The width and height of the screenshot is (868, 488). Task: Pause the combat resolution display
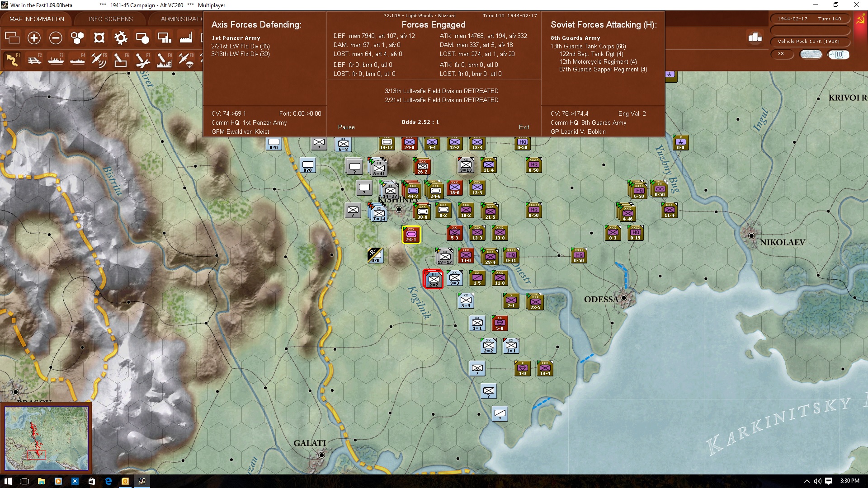click(346, 127)
